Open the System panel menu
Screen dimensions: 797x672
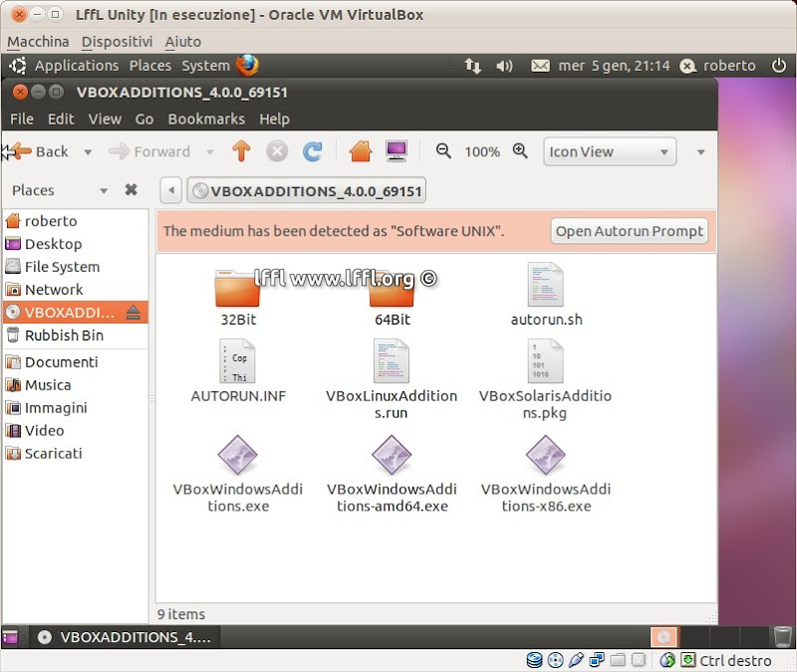205,66
